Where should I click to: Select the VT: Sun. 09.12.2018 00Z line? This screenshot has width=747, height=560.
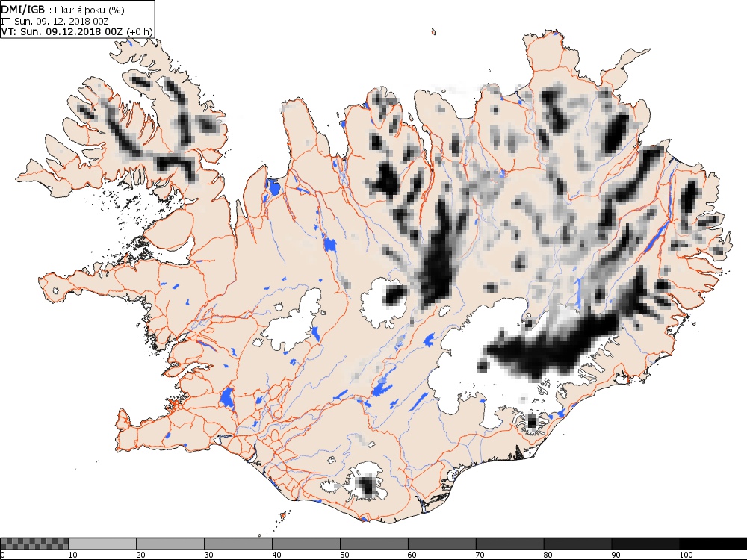pyautogui.click(x=62, y=31)
